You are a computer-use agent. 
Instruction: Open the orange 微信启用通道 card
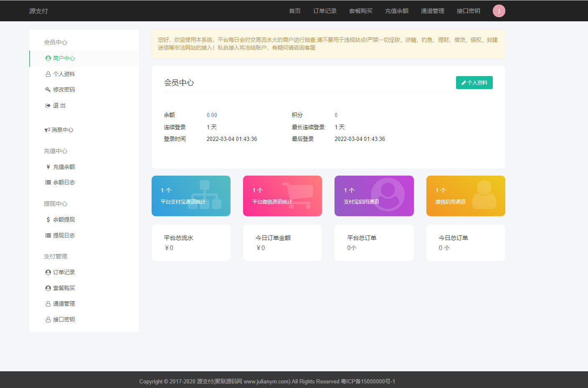click(x=465, y=196)
